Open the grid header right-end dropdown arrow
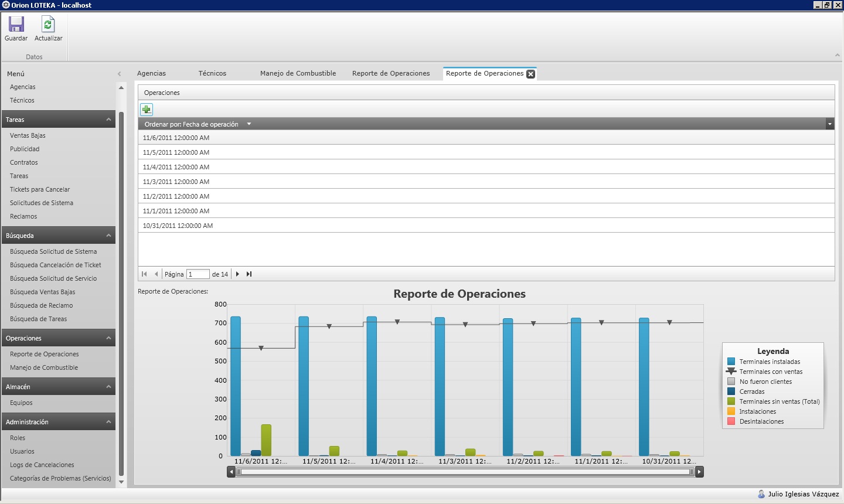 click(830, 124)
